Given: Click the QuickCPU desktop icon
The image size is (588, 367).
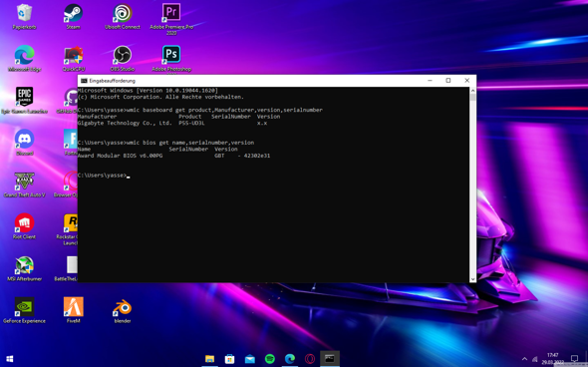Looking at the screenshot, I should (74, 59).
